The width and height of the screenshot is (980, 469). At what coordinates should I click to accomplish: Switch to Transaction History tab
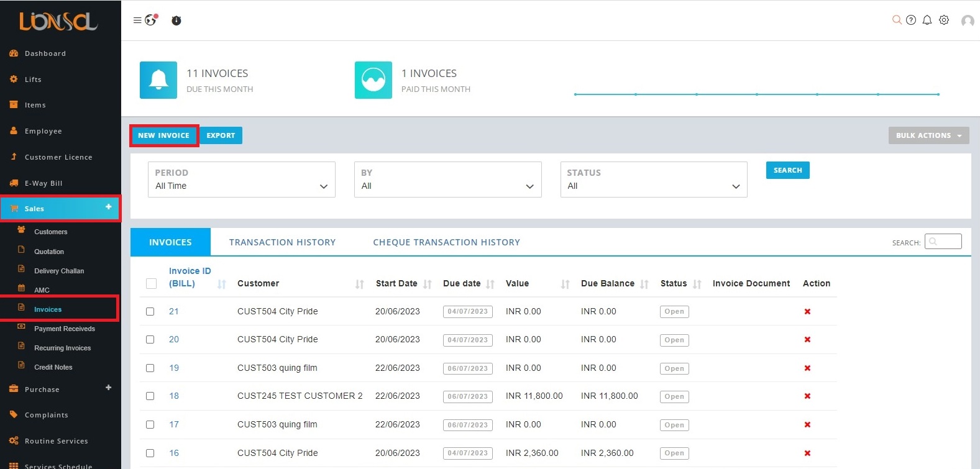pyautogui.click(x=282, y=242)
